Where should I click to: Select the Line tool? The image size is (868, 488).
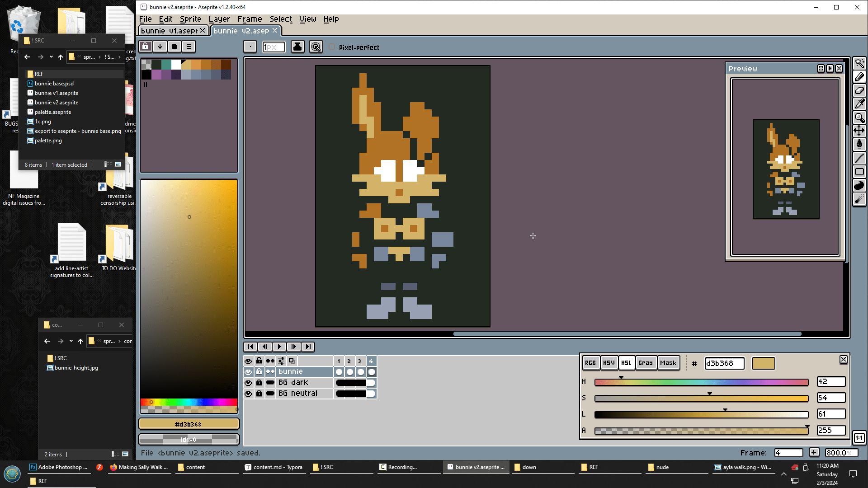point(859,158)
